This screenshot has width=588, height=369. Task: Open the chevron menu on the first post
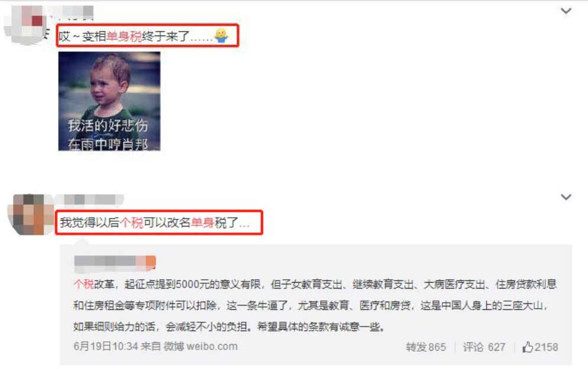click(566, 11)
